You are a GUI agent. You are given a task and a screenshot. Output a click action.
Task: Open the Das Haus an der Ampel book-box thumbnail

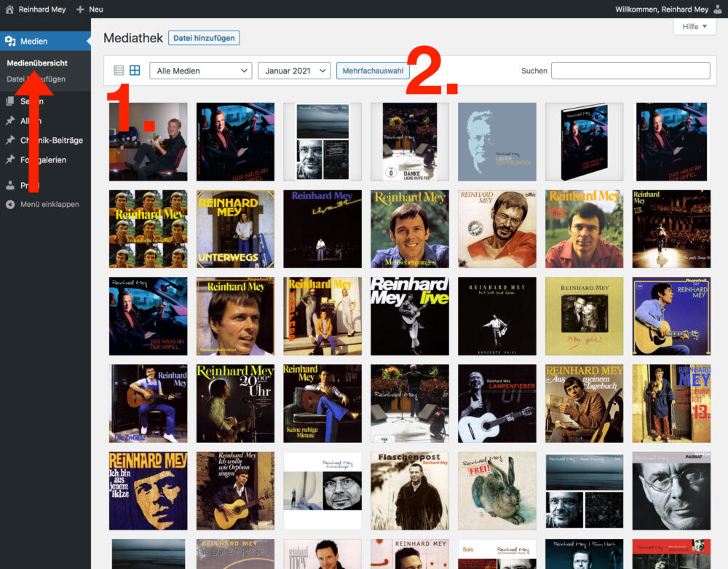pyautogui.click(x=585, y=141)
